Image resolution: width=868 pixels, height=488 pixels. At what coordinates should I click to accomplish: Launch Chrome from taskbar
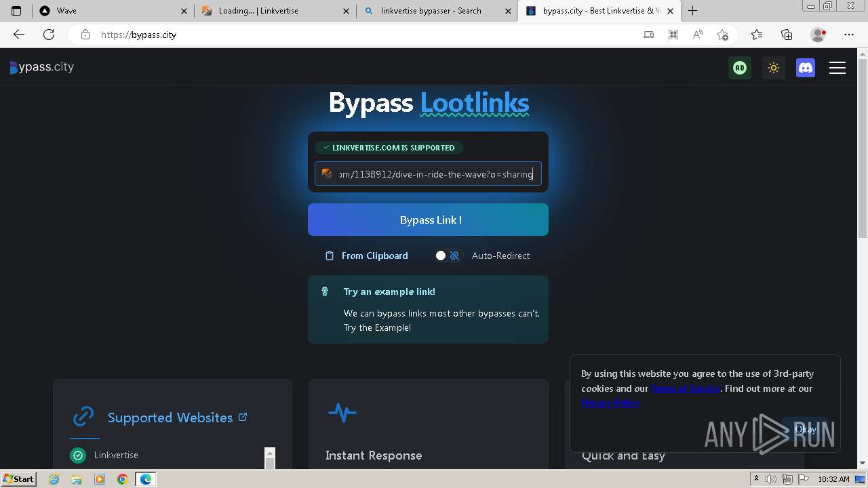click(x=122, y=479)
